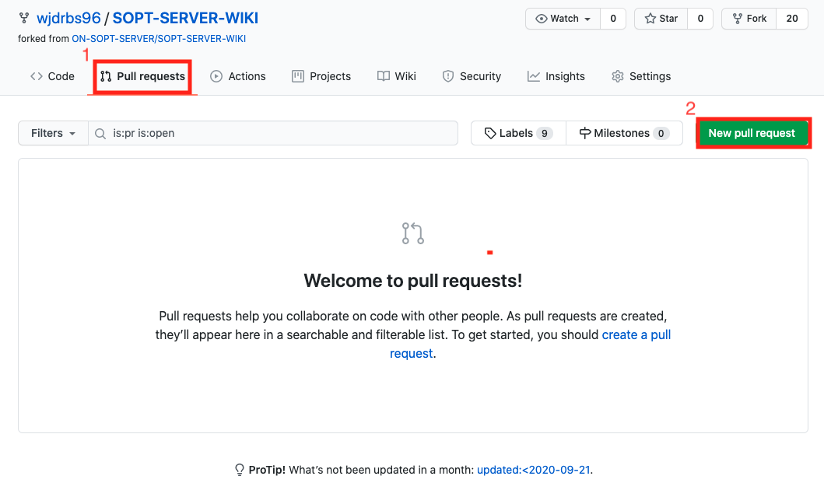Select the Pull requests tab
Viewport: 824px width, 504px height.
[143, 77]
